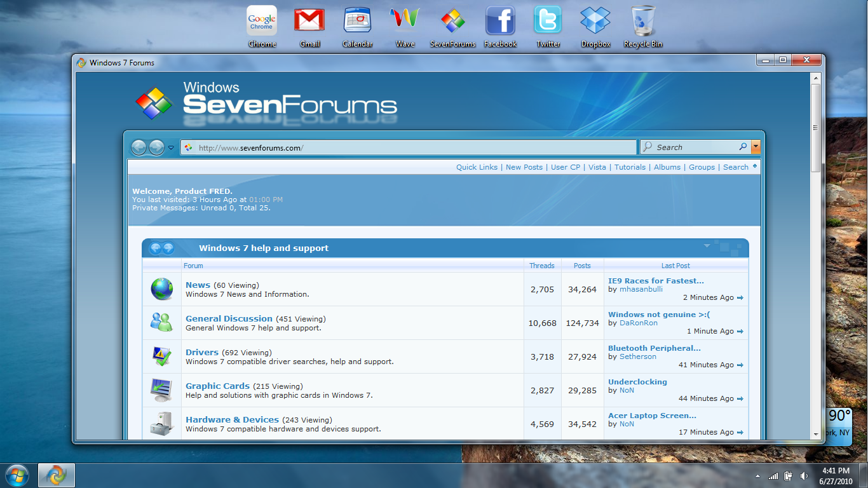
Task: Open the Hardware & Devices forum
Action: coord(232,420)
